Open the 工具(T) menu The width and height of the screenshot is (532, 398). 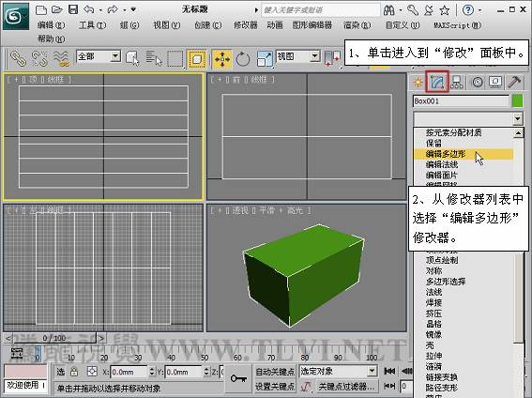[x=92, y=25]
